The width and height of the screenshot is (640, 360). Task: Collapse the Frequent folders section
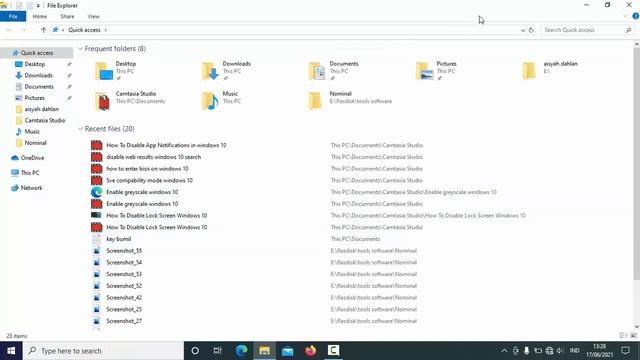coord(80,49)
